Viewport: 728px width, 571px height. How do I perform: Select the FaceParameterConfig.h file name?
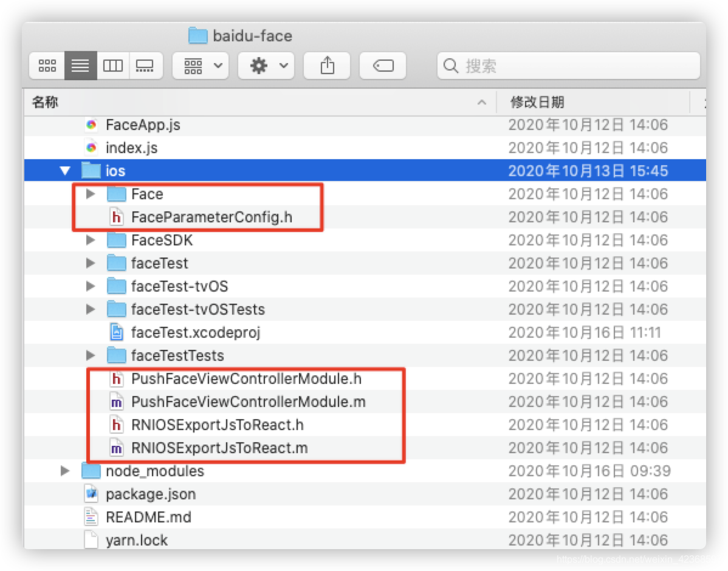[211, 217]
